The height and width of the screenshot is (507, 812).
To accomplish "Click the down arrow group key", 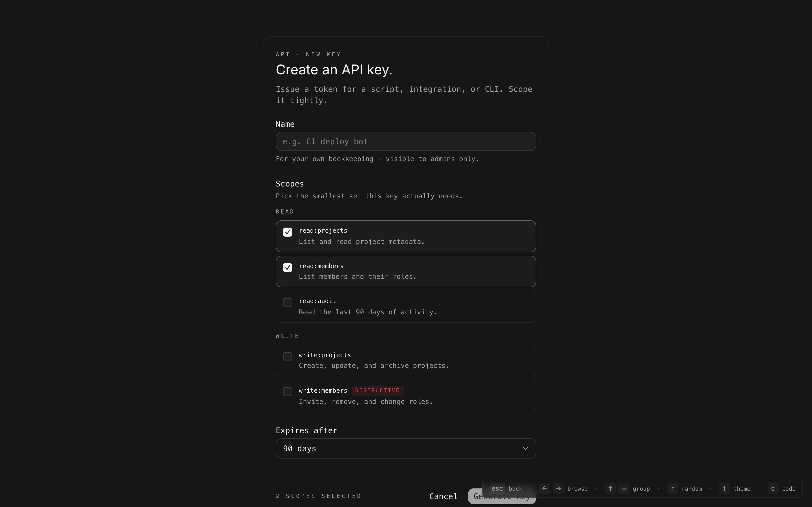I will (623, 489).
